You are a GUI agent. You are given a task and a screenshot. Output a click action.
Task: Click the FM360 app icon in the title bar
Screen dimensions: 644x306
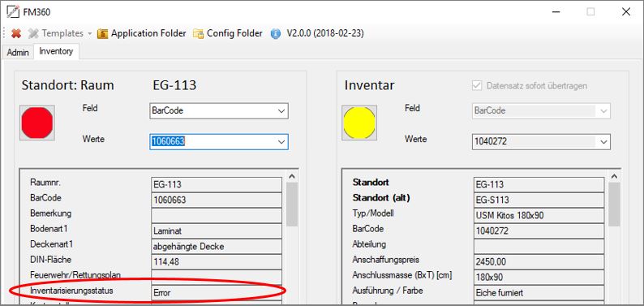pos(13,11)
